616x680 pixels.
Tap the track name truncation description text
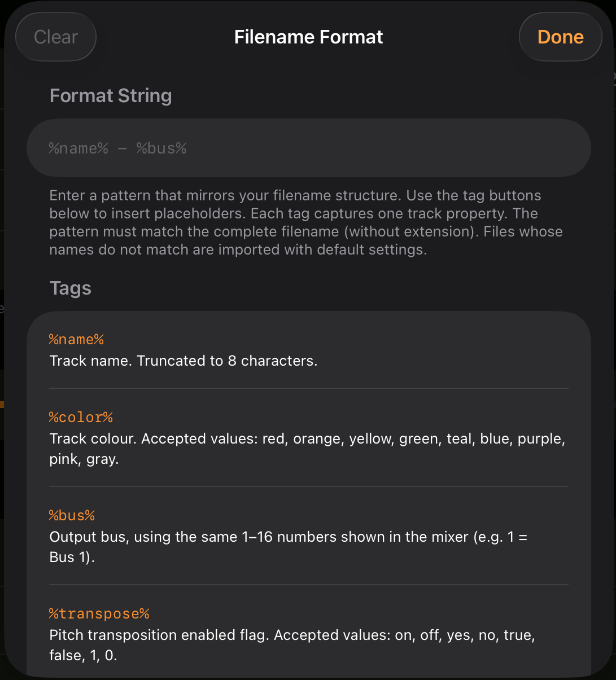click(x=185, y=361)
